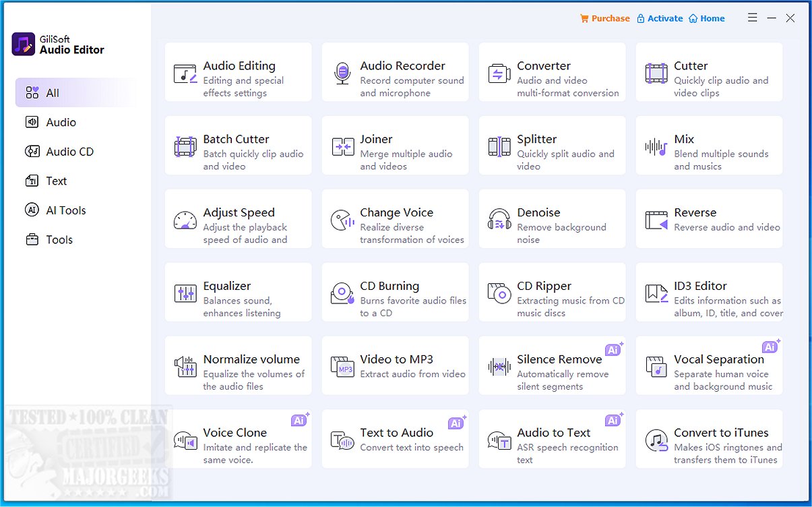Open the hamburger menu in title bar
Screen dimensions: 812x507
tap(753, 18)
